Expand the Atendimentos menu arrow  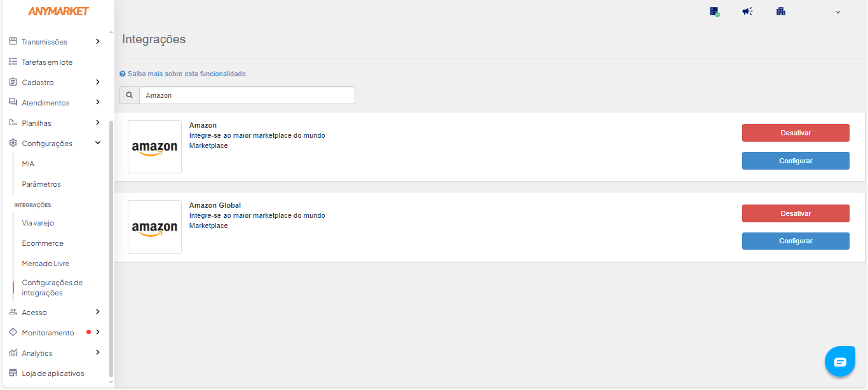click(x=98, y=102)
